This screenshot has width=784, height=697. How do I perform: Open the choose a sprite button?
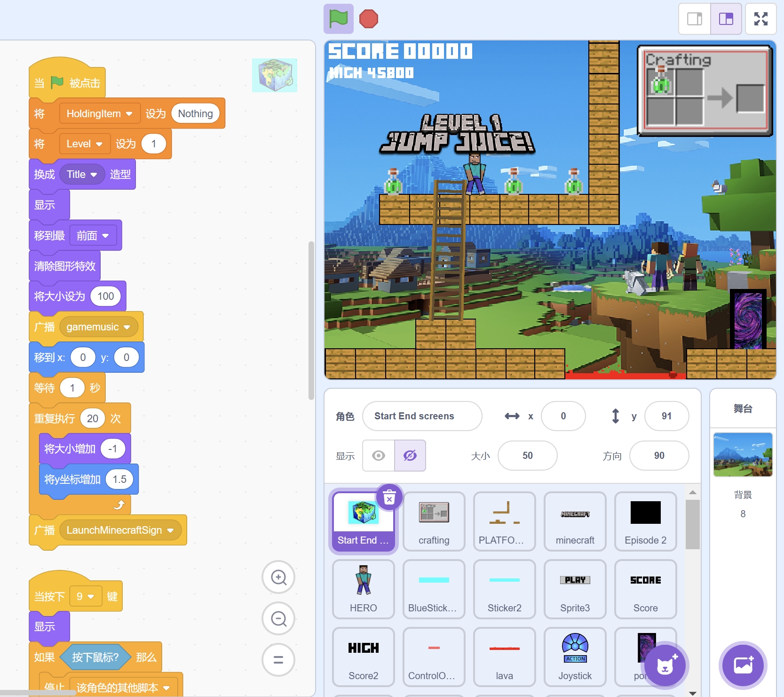(x=665, y=665)
